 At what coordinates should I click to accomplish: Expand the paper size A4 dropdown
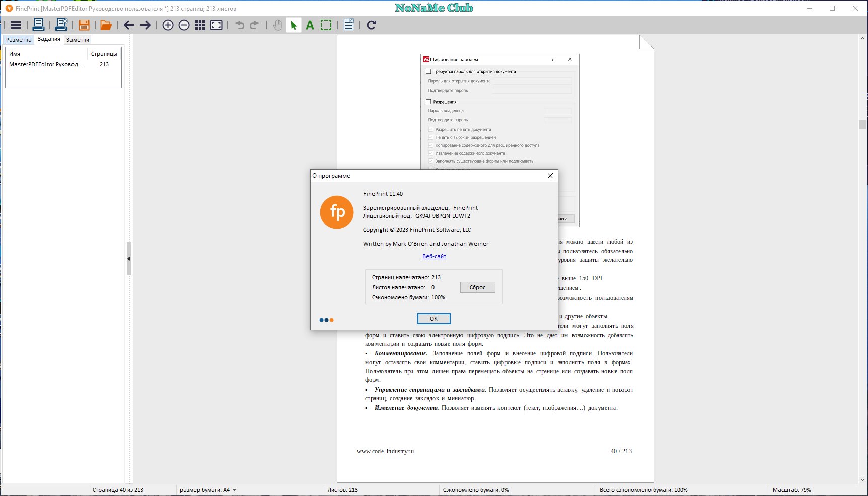point(234,490)
